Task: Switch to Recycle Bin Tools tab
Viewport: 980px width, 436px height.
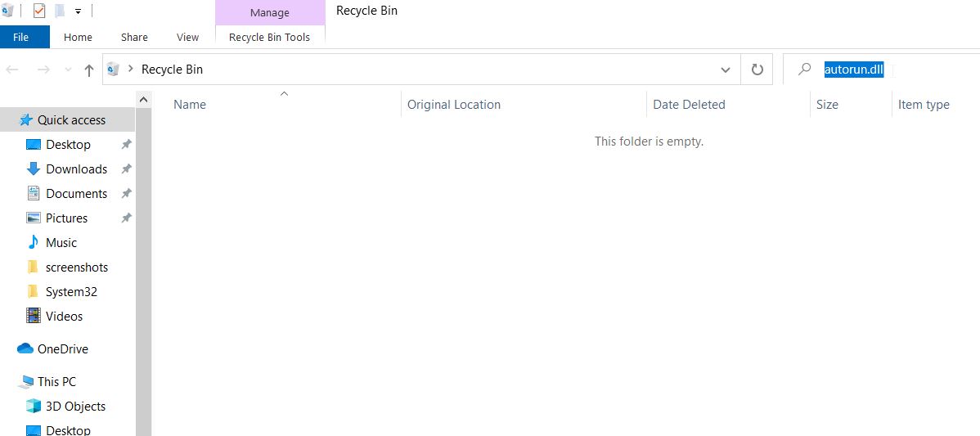Action: pos(269,38)
